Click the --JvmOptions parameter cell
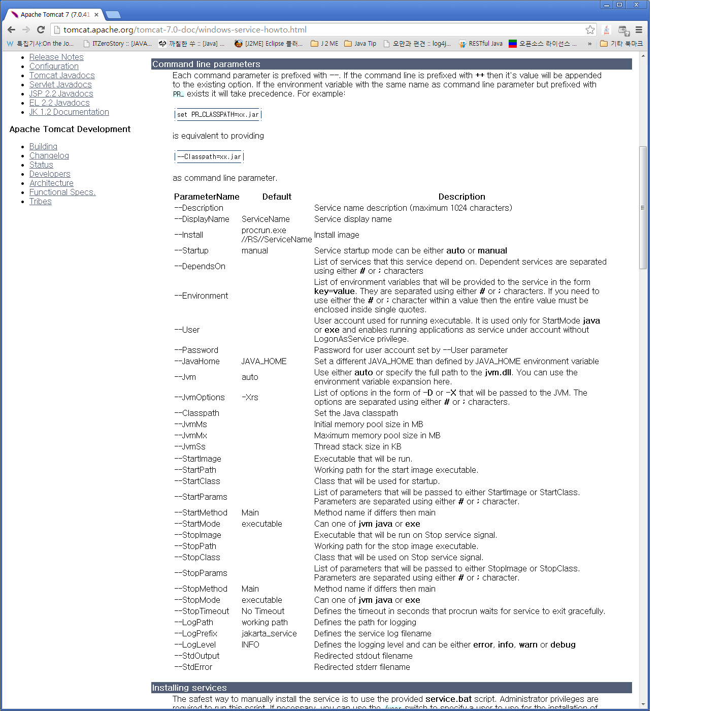 click(x=200, y=397)
